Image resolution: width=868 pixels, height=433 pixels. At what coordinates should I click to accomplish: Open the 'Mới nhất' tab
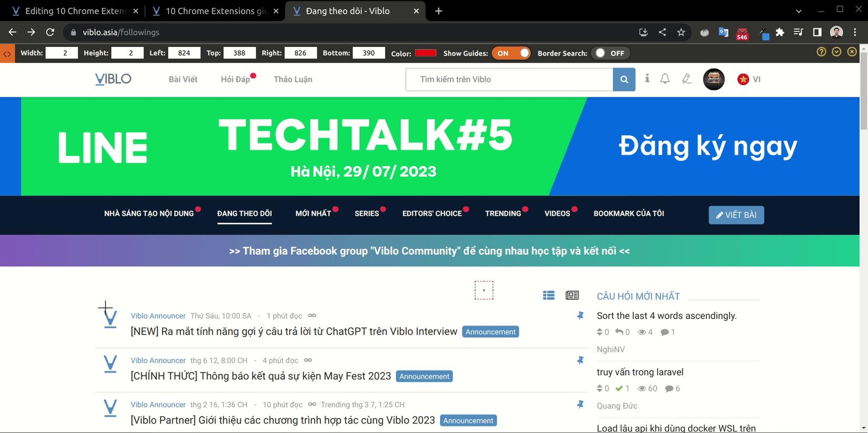(x=313, y=214)
